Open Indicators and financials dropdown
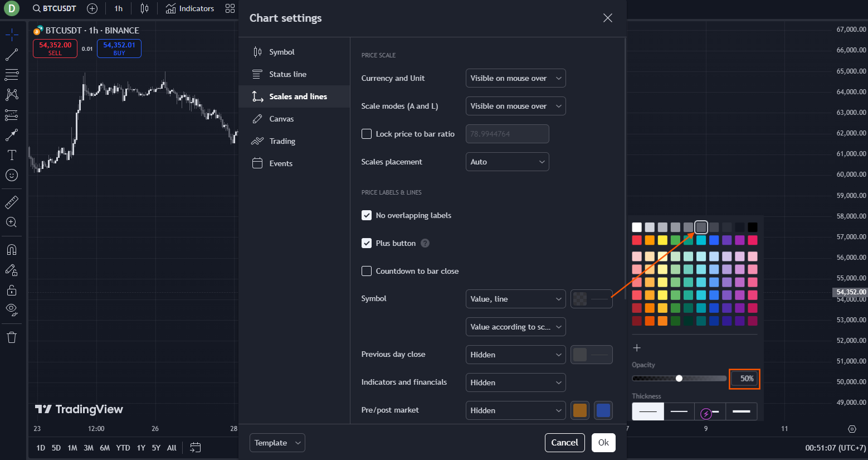868x460 pixels. (x=515, y=382)
